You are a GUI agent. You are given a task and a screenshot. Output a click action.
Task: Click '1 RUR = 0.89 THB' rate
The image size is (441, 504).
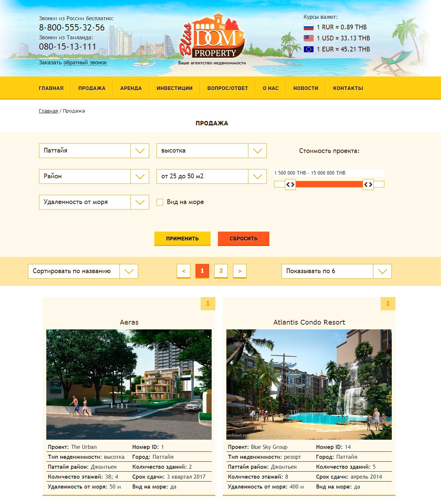pyautogui.click(x=342, y=27)
